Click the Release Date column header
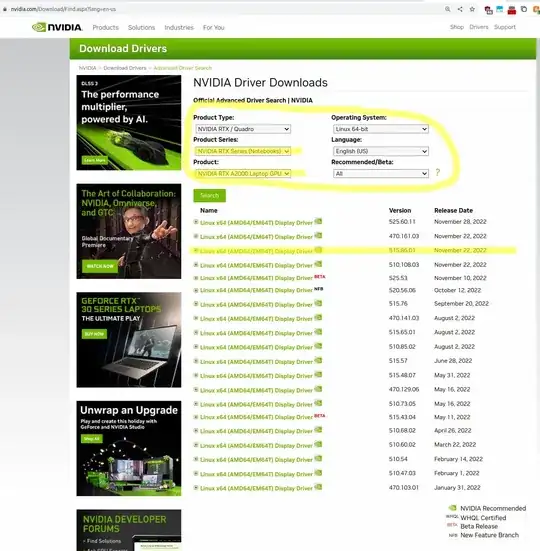 pyautogui.click(x=453, y=210)
